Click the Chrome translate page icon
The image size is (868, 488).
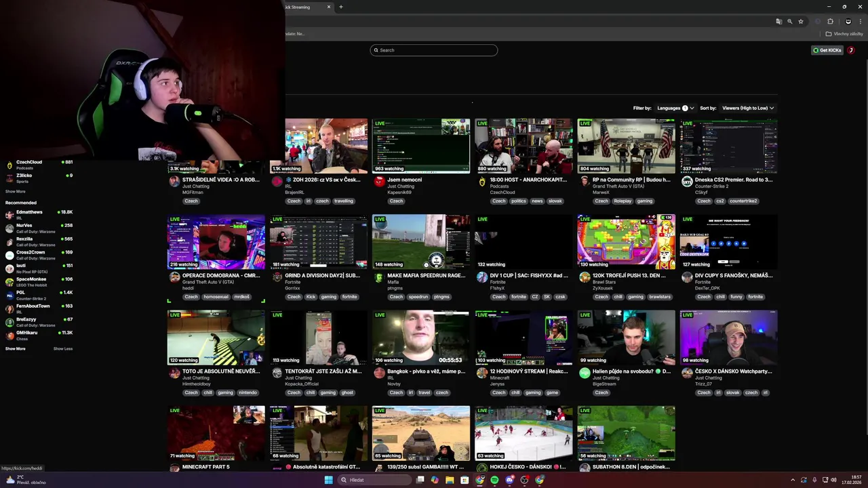[x=778, y=21]
